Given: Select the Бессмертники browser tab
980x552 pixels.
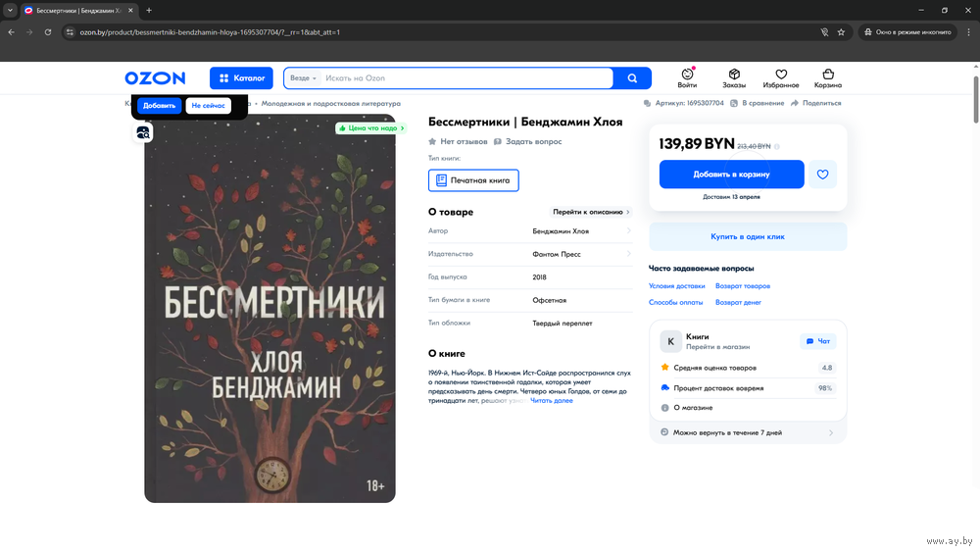Looking at the screenshot, I should pyautogui.click(x=78, y=10).
